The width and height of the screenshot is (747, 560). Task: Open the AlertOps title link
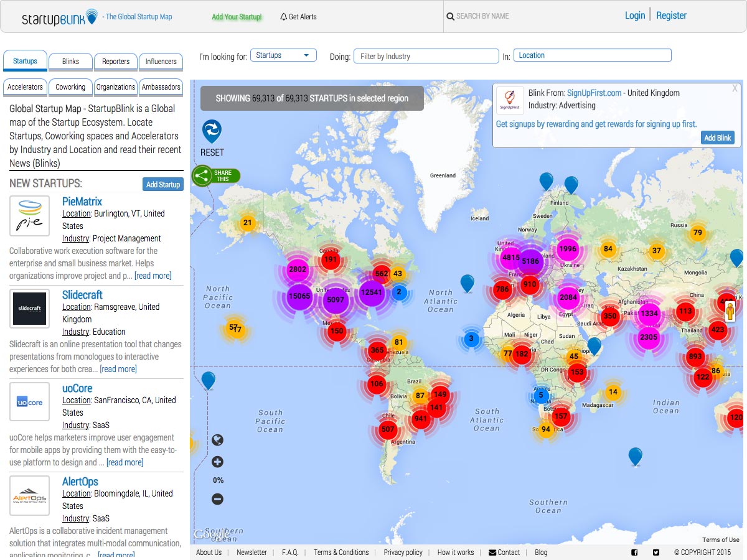[80, 482]
